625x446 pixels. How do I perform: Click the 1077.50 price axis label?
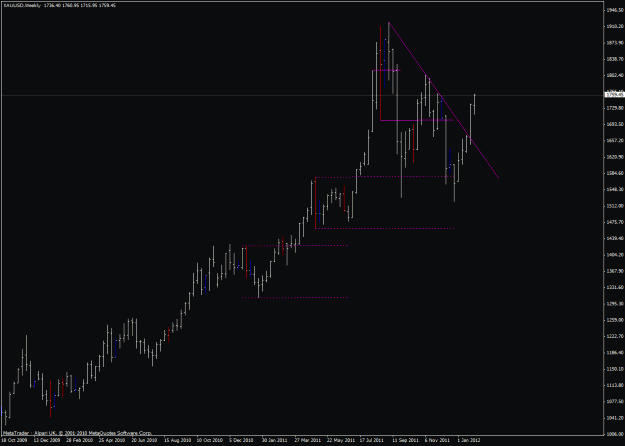615,402
